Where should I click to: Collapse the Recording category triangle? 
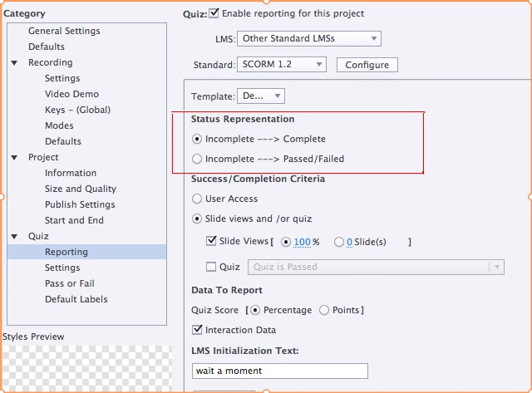pyautogui.click(x=14, y=63)
